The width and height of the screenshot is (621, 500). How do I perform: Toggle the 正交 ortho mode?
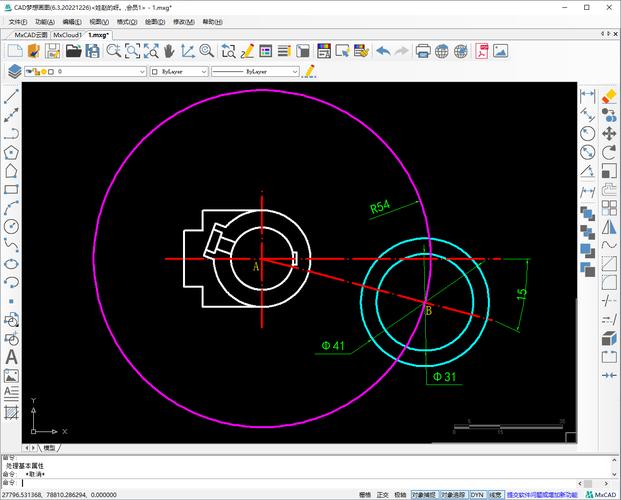[381, 494]
